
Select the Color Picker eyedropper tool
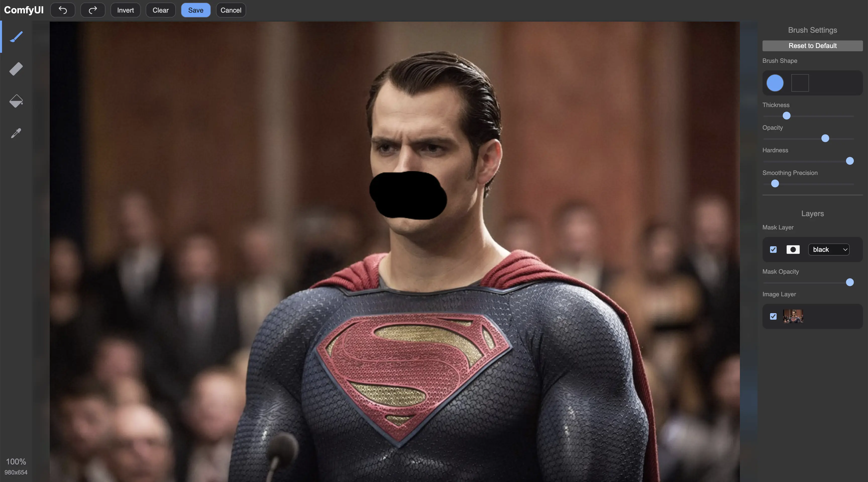16,133
